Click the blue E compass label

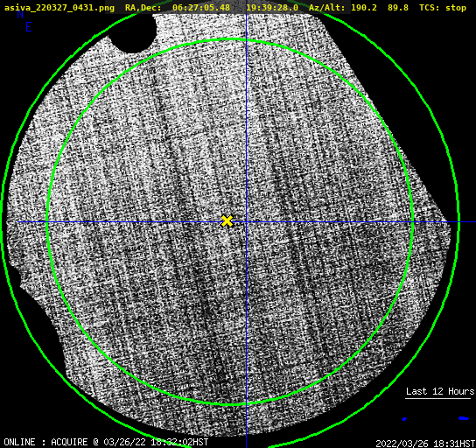tap(28, 27)
